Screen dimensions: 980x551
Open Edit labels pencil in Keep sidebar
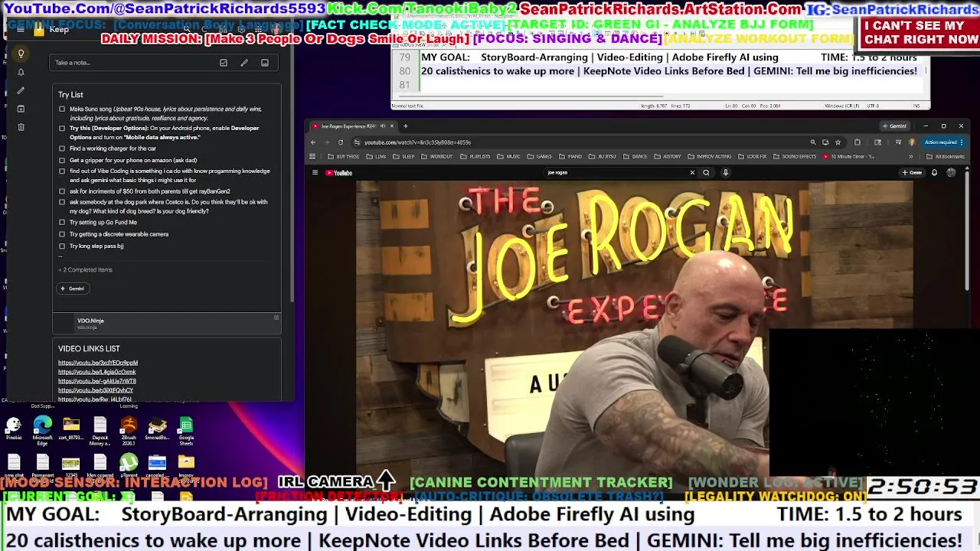coord(21,90)
